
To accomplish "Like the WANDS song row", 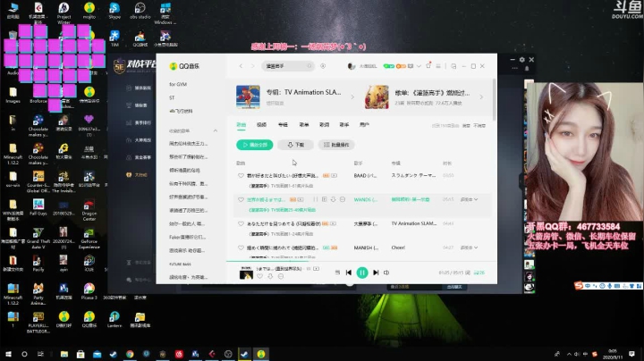I will [241, 200].
